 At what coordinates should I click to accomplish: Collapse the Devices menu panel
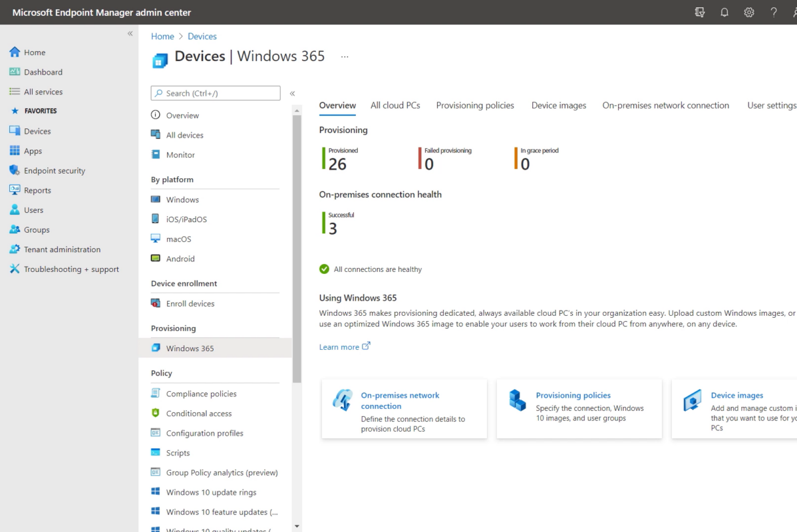(x=292, y=94)
